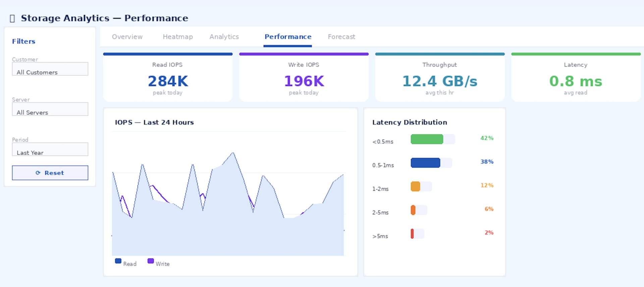
Task: Go to the Analytics tab
Action: [x=224, y=37]
